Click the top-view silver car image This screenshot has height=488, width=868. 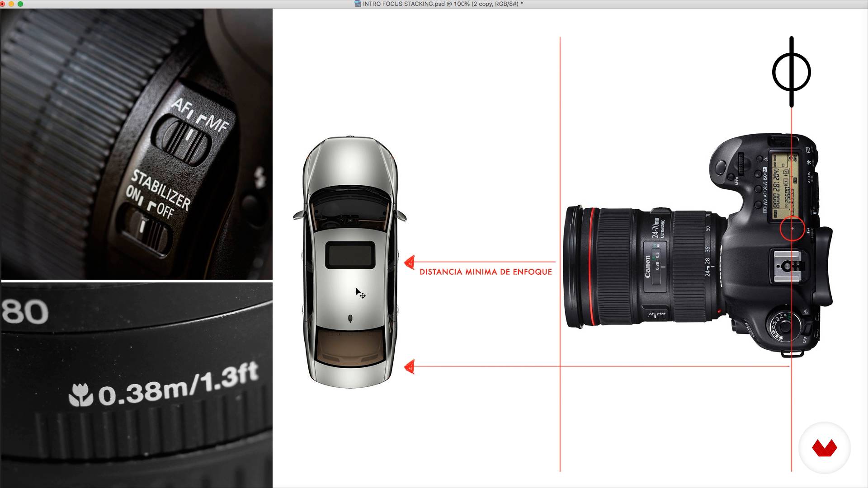(349, 262)
